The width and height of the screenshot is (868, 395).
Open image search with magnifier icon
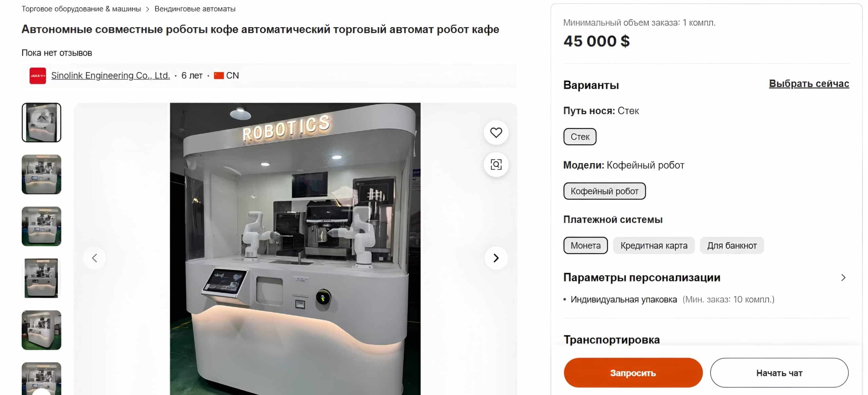coord(496,165)
